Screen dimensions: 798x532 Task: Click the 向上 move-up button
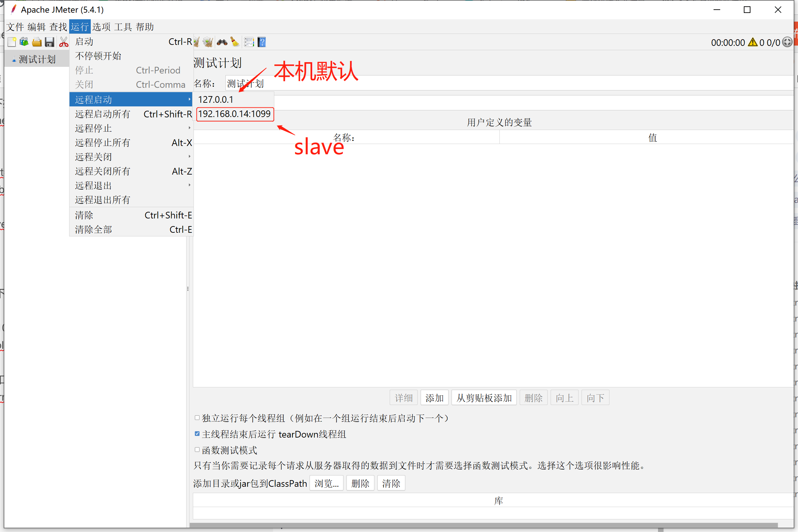[564, 397]
